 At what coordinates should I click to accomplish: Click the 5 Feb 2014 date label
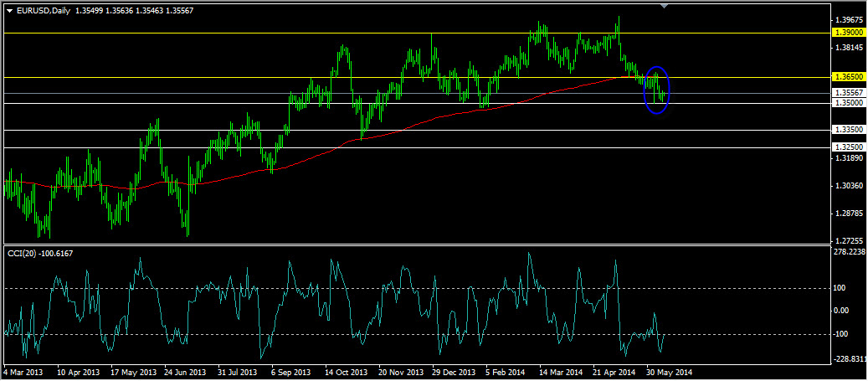tap(506, 373)
